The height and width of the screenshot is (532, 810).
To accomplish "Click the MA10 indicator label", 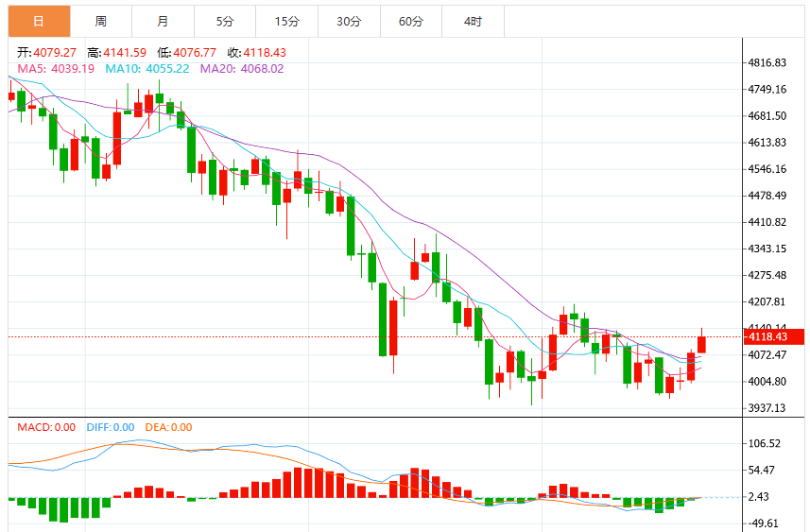I will (147, 69).
